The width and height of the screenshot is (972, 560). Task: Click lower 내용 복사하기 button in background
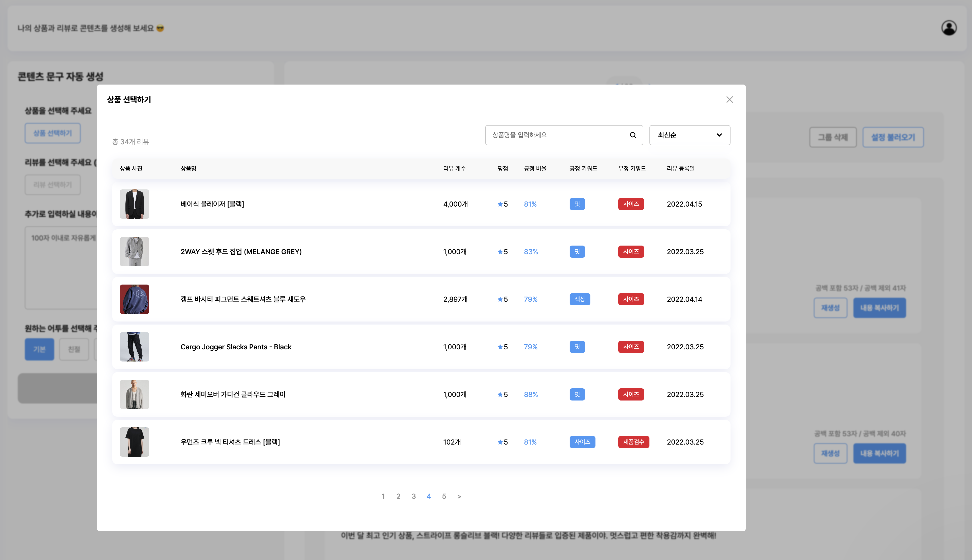880,453
